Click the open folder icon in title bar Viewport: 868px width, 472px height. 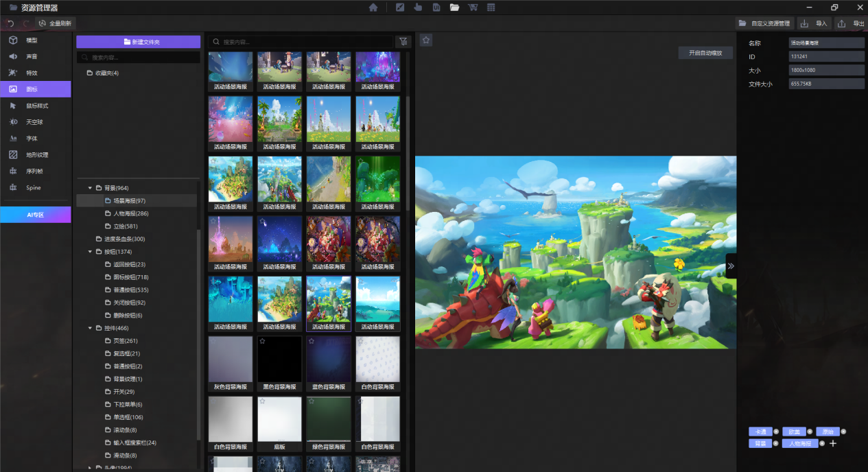(454, 8)
